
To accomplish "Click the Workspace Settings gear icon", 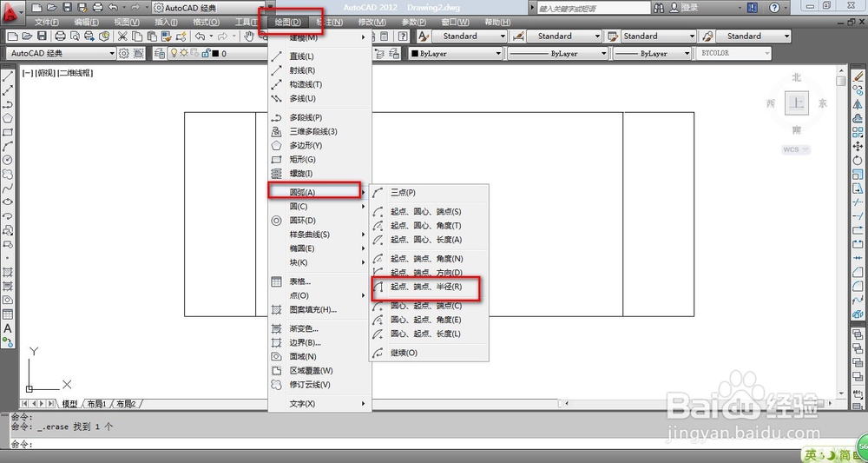I will pyautogui.click(x=124, y=53).
